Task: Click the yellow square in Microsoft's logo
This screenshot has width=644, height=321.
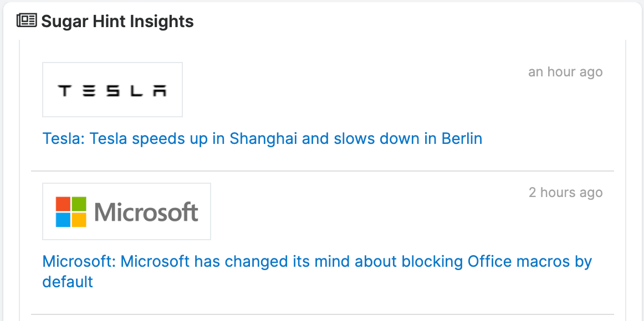Action: coord(80,220)
